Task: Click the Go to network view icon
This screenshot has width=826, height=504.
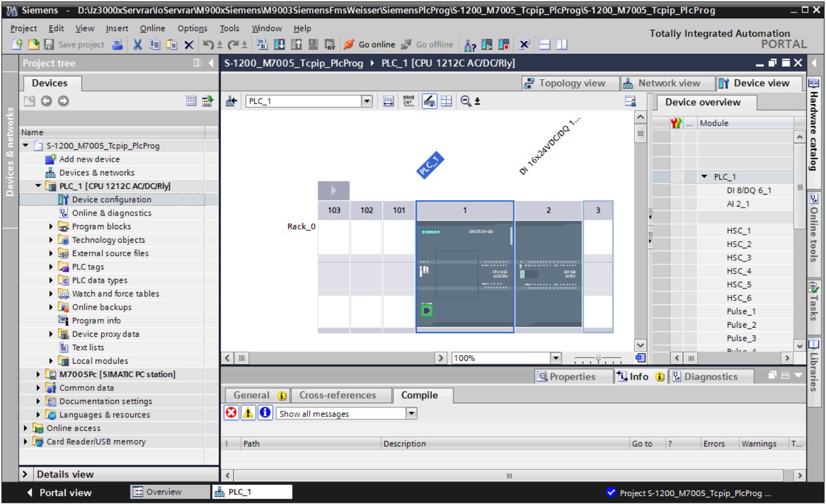Action: click(231, 101)
